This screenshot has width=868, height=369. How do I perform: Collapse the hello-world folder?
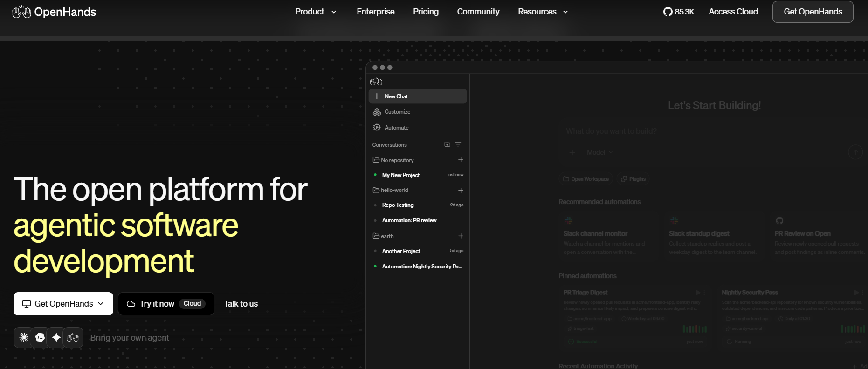[390, 190]
